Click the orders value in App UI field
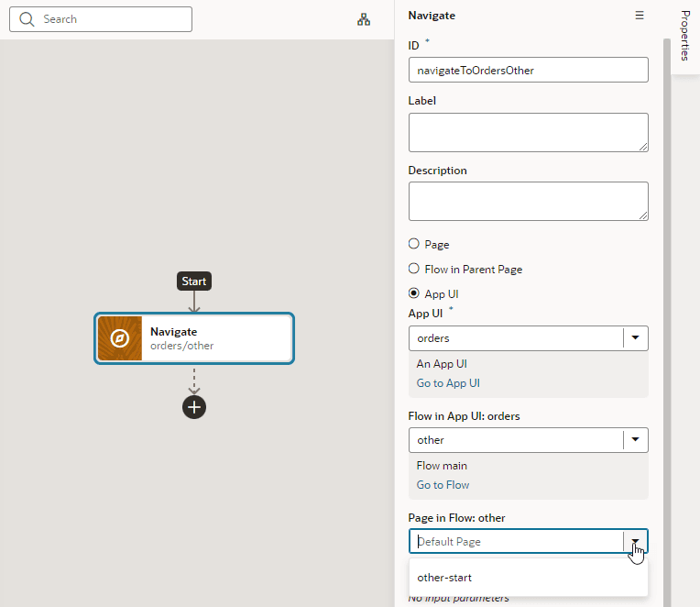700x607 pixels. coord(433,338)
